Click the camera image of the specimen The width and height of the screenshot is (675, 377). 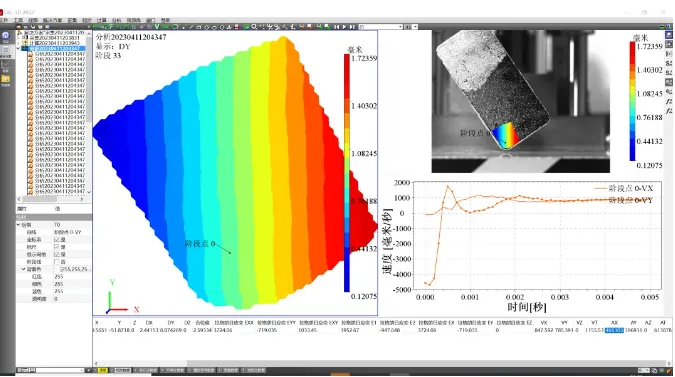coord(520,101)
